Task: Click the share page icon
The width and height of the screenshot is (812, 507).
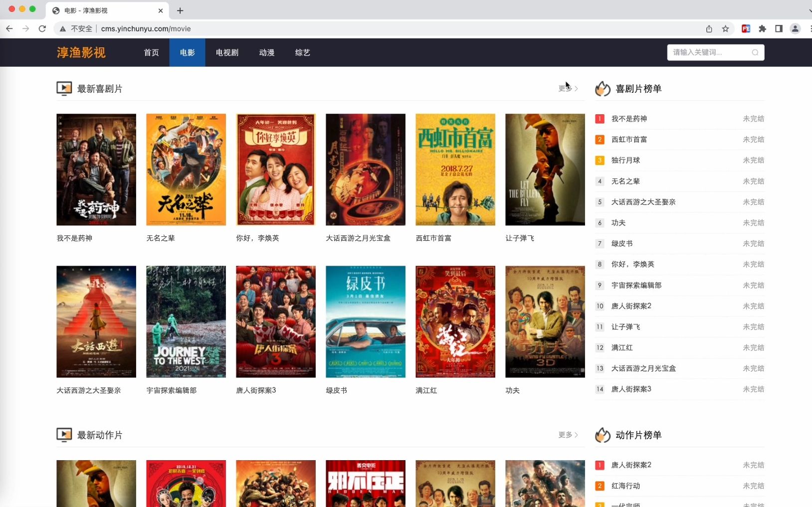Action: 709,28
